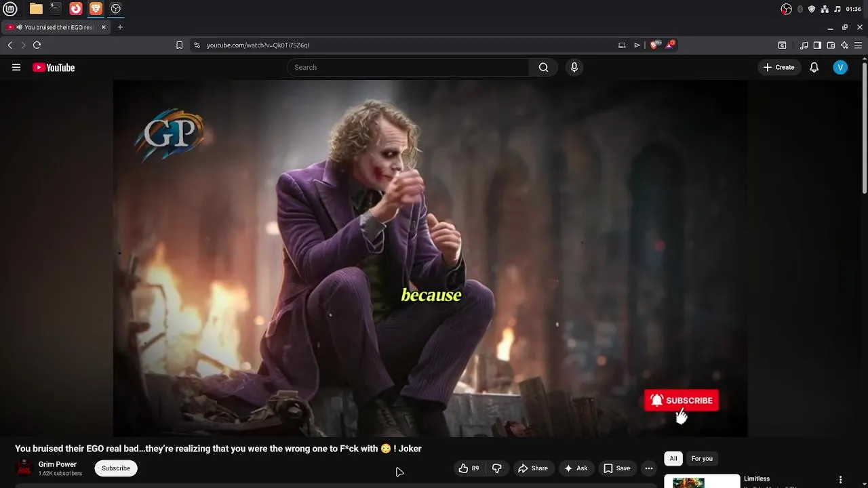Subscribe to Grim Power

point(116,468)
